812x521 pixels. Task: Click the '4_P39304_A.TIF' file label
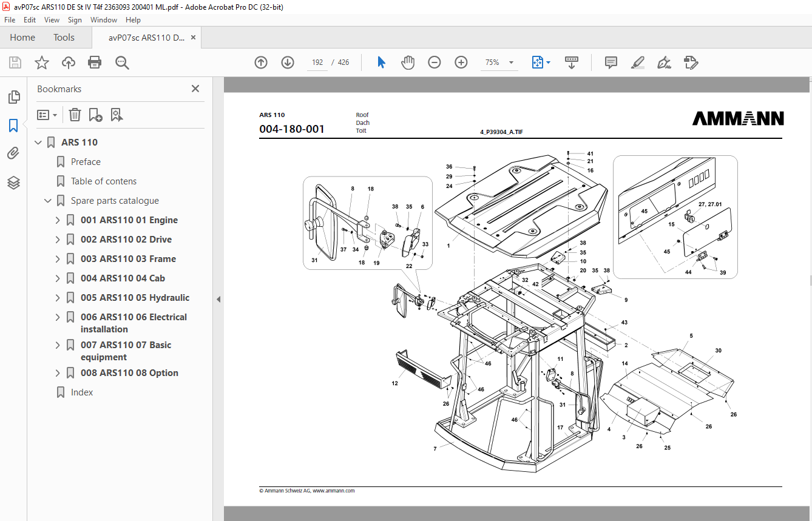(501, 132)
